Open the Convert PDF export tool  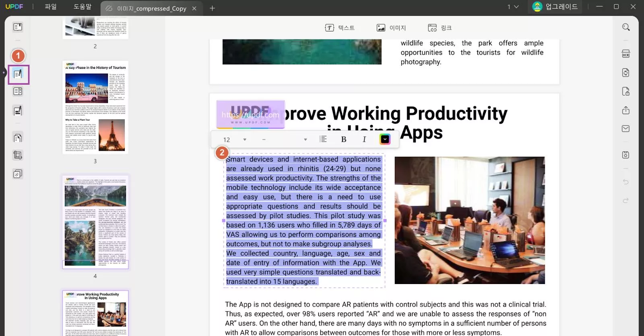click(x=626, y=73)
